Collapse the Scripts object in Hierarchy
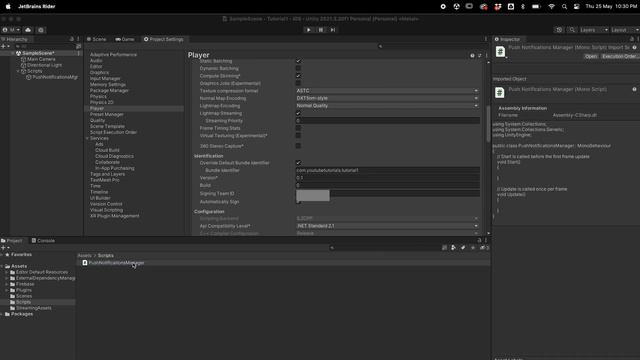This screenshot has width=640, height=360. (x=18, y=71)
